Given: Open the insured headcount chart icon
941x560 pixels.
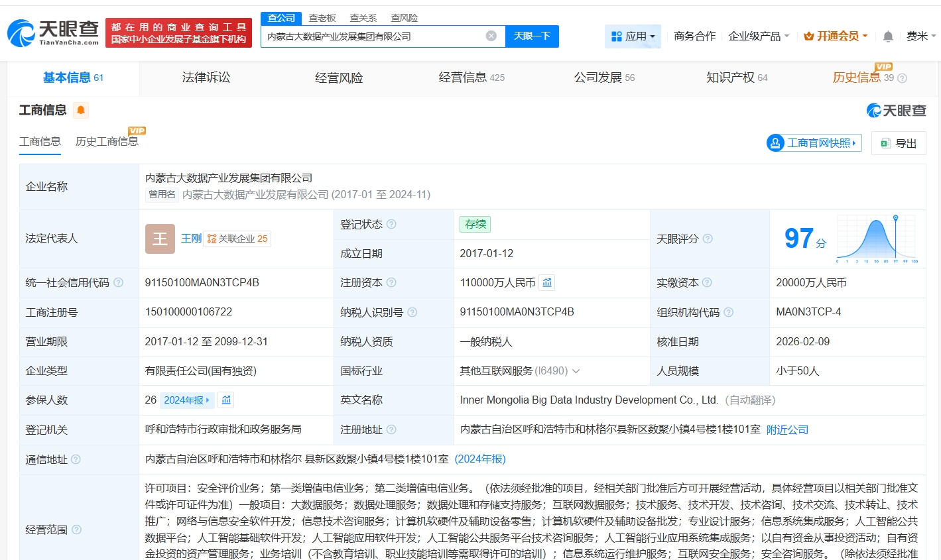Looking at the screenshot, I should coord(226,400).
